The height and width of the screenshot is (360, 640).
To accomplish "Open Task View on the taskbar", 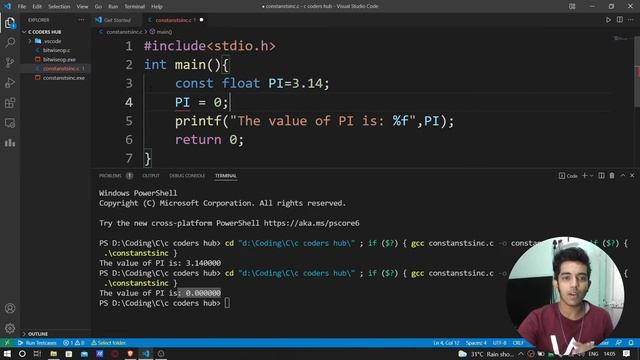I will [37, 354].
